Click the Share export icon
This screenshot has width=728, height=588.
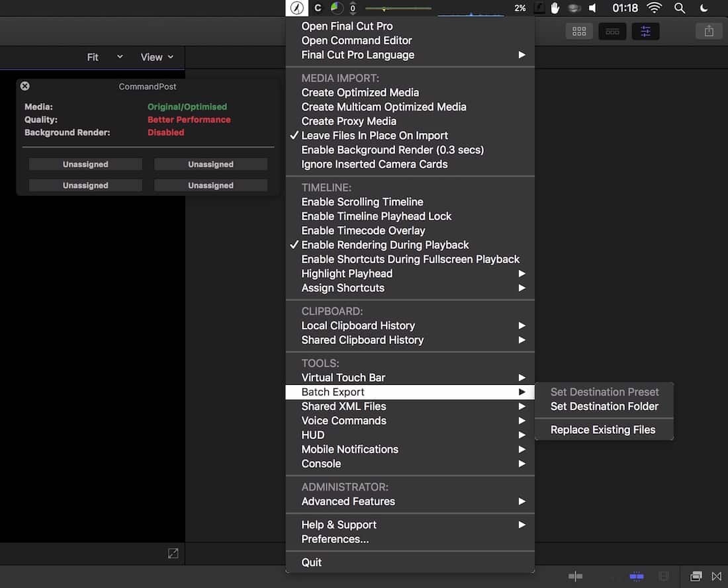pos(709,32)
